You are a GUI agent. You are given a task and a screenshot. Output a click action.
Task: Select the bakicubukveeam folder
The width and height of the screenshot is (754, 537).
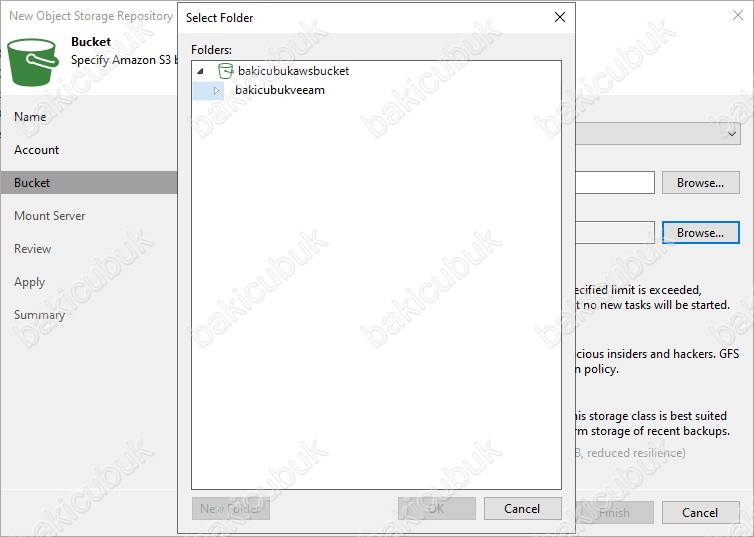coord(279,90)
